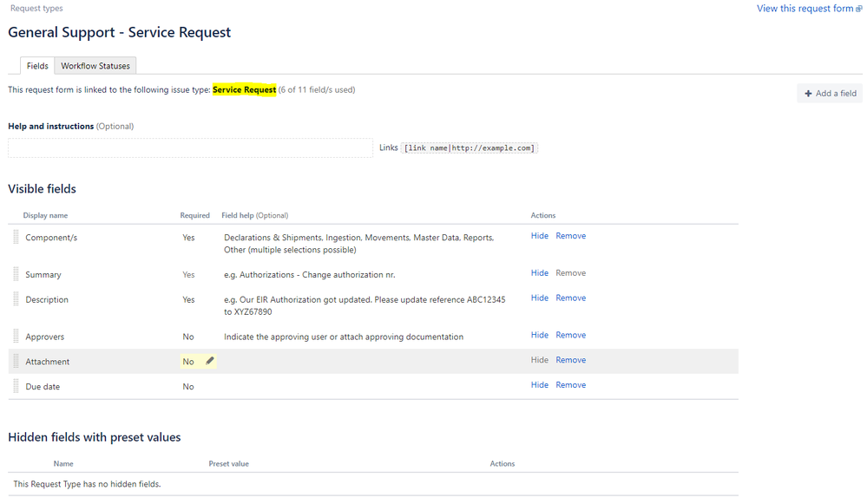Edit field help 'e.g. Authorizations - Change authorization nr.'

[310, 275]
